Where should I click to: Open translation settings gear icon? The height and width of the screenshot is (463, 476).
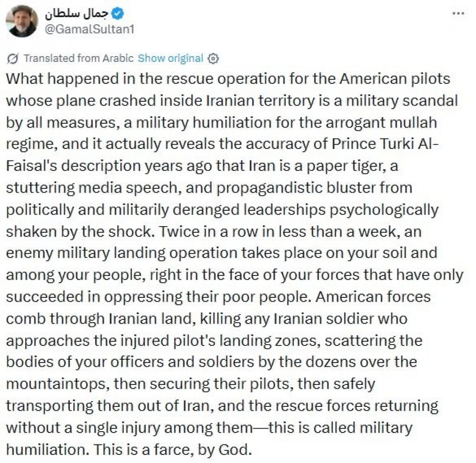(x=214, y=59)
